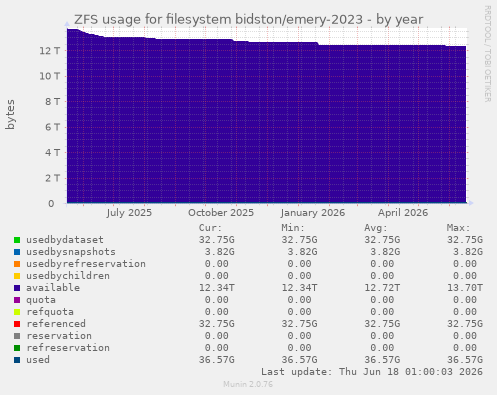Click the usedbysnapshots Cur value 3.82G
The image size is (497, 395).
click(x=220, y=252)
